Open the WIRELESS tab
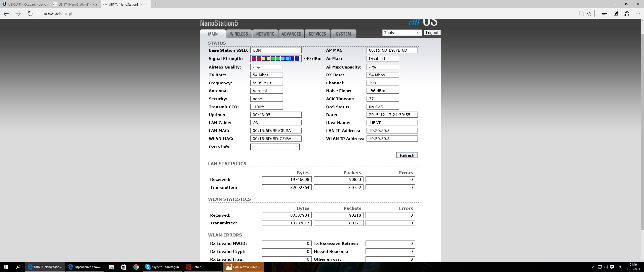Screen dimensions: 644x272 (x=239, y=34)
